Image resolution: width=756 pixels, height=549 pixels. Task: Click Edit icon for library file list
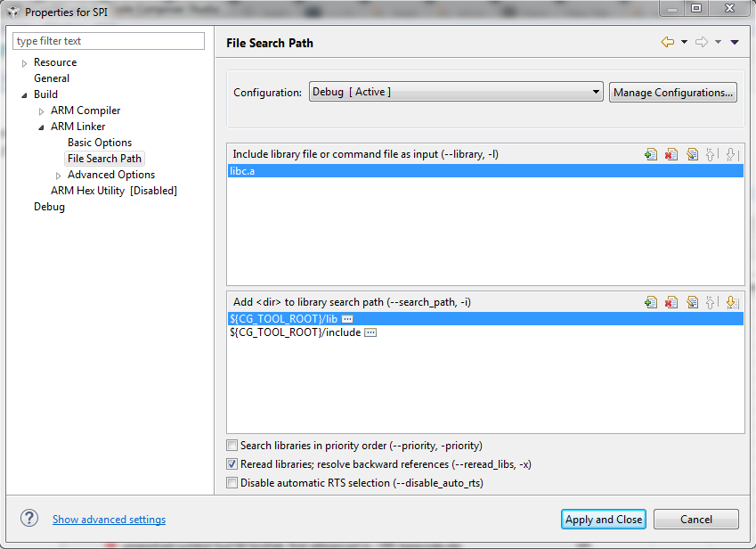(x=693, y=154)
